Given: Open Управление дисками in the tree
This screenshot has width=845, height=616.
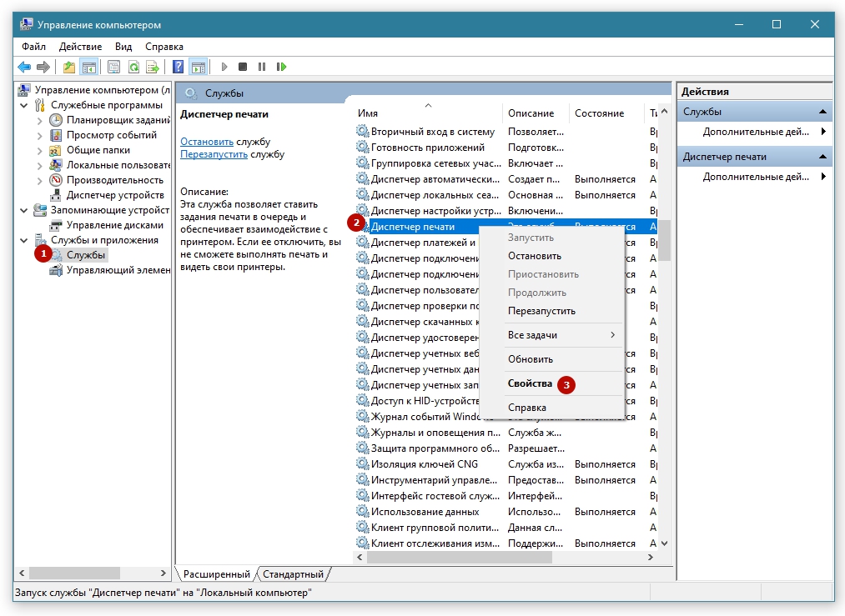Looking at the screenshot, I should tap(115, 225).
